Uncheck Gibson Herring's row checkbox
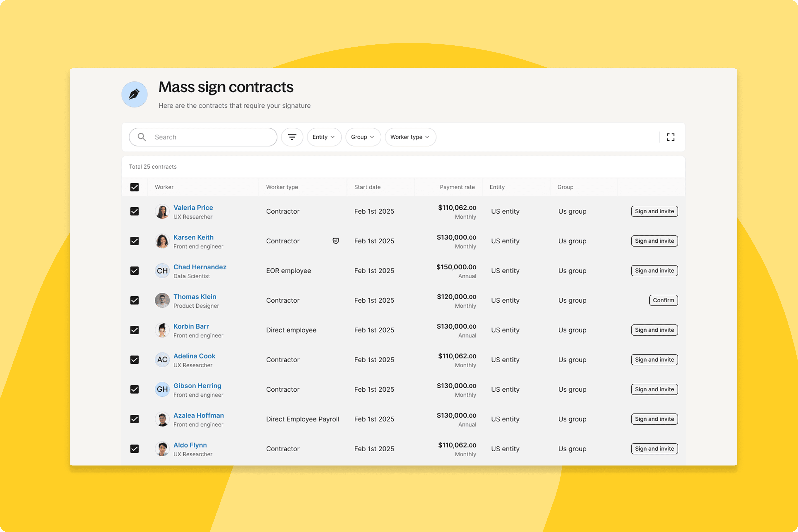The image size is (798, 532). click(x=134, y=389)
